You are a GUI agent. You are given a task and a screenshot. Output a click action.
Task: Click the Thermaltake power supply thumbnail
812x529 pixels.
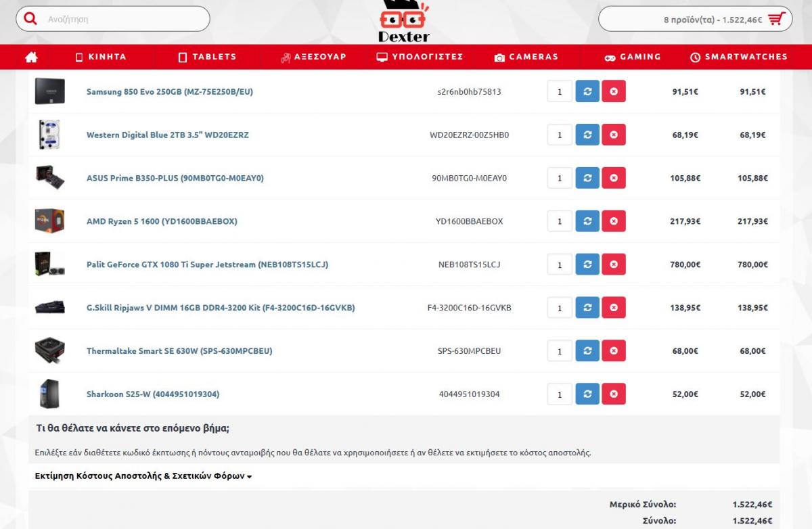[x=49, y=351]
